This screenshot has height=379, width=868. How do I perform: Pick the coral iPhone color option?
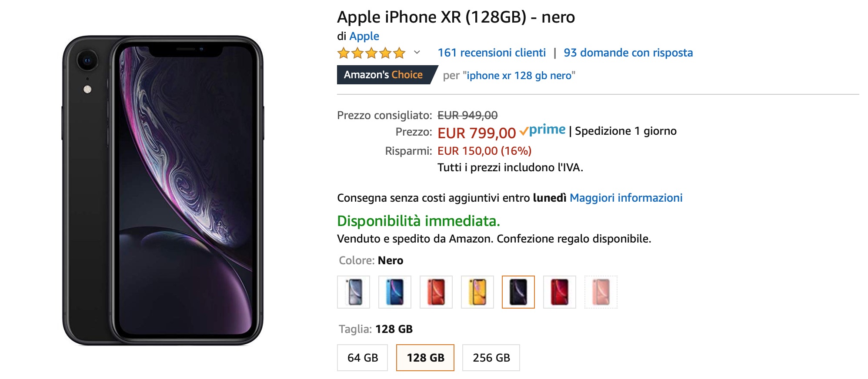pyautogui.click(x=436, y=292)
